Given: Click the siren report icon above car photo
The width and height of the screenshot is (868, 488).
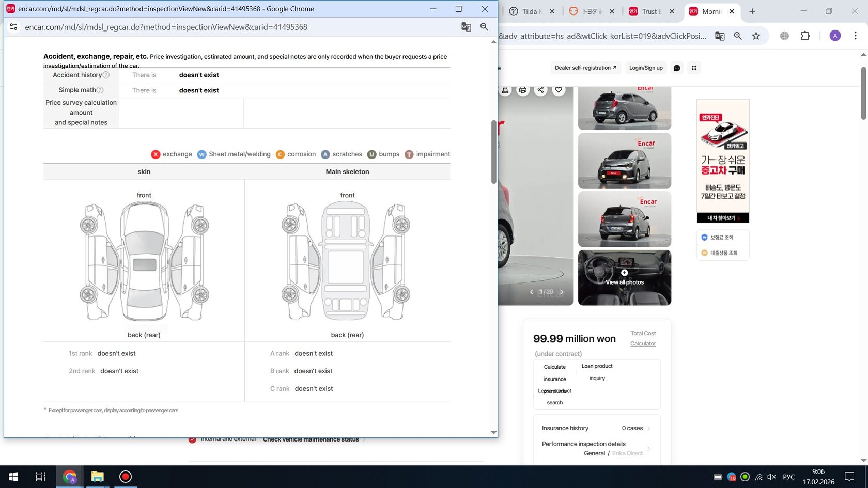Looking at the screenshot, I should [505, 90].
